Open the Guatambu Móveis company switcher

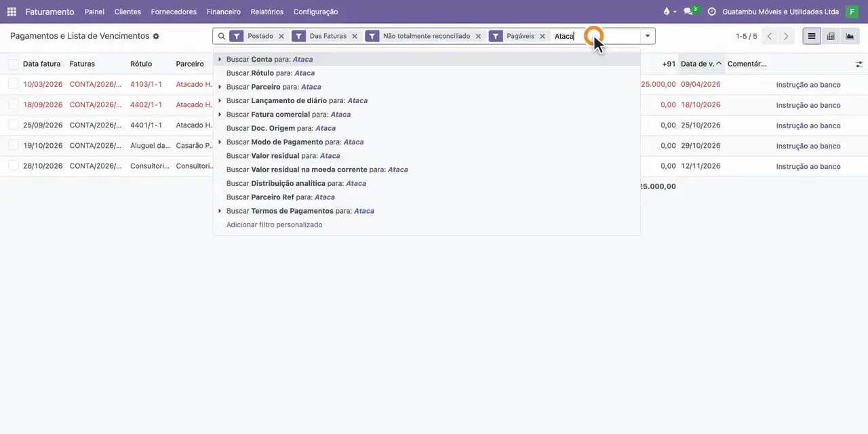pyautogui.click(x=781, y=12)
